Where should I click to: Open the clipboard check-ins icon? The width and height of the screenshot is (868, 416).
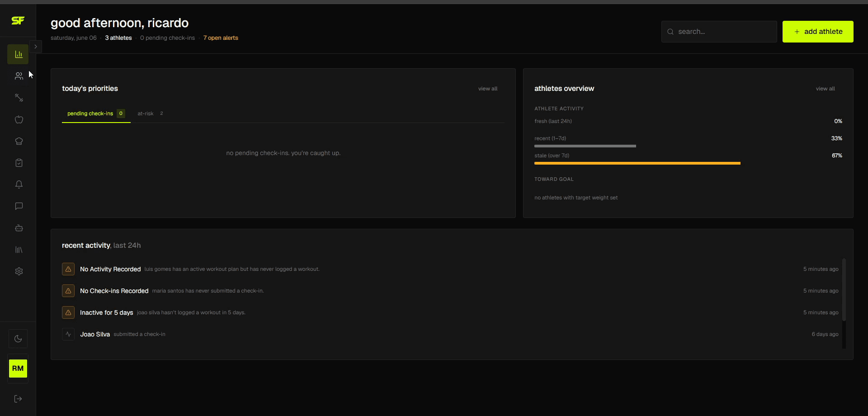(x=19, y=163)
